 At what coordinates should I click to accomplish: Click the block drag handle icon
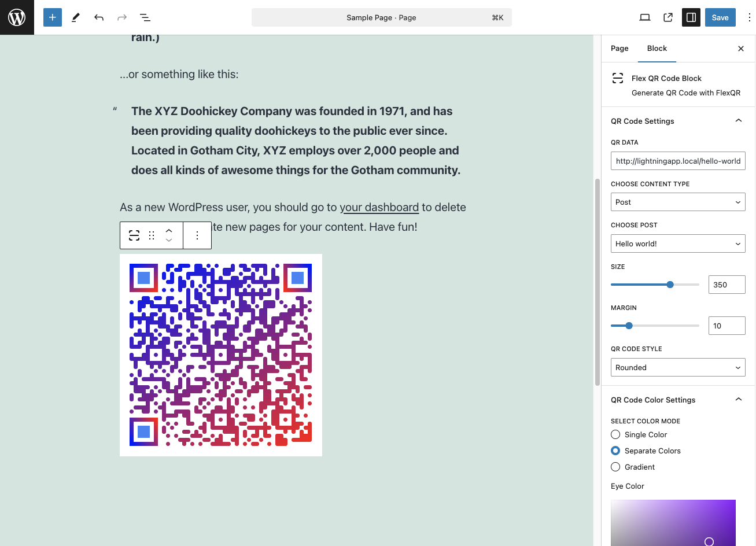click(152, 235)
